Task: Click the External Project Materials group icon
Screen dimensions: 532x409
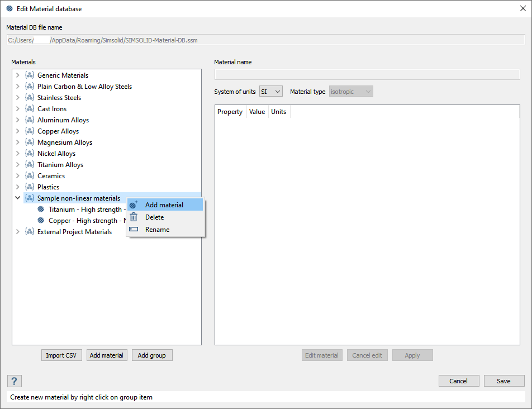Action: [30, 232]
